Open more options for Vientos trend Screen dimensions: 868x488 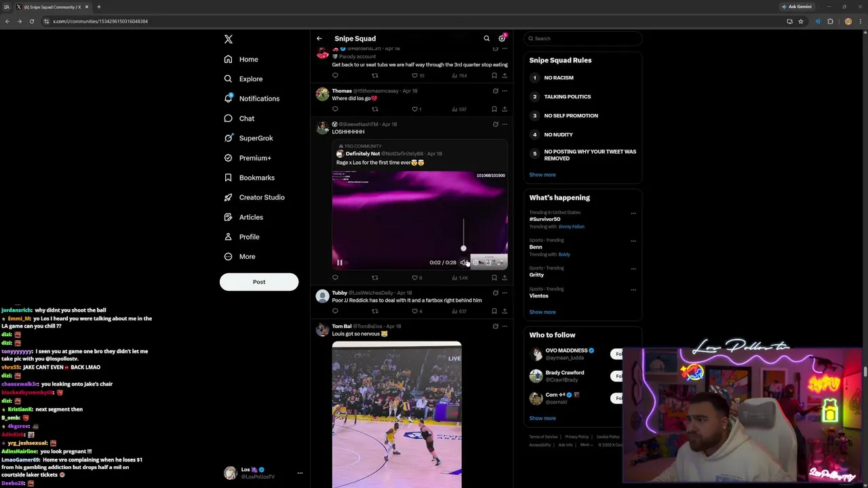633,289
